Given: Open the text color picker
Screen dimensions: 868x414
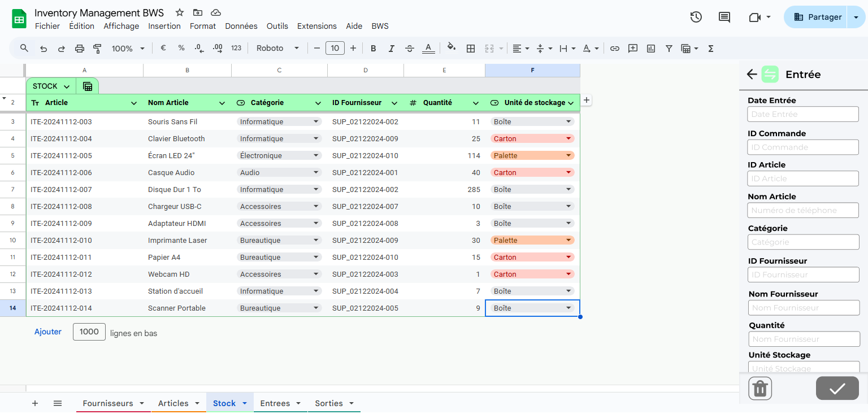Looking at the screenshot, I should [428, 49].
